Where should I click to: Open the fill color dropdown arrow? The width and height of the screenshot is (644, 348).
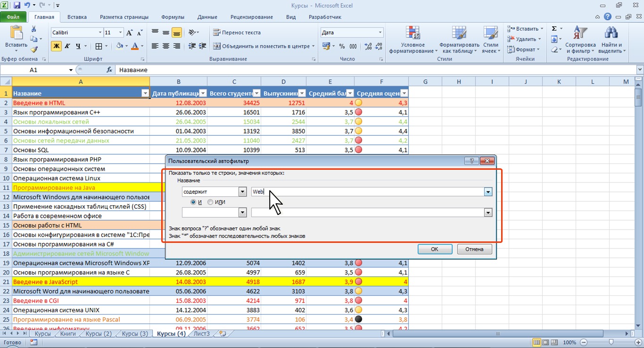[x=127, y=46]
